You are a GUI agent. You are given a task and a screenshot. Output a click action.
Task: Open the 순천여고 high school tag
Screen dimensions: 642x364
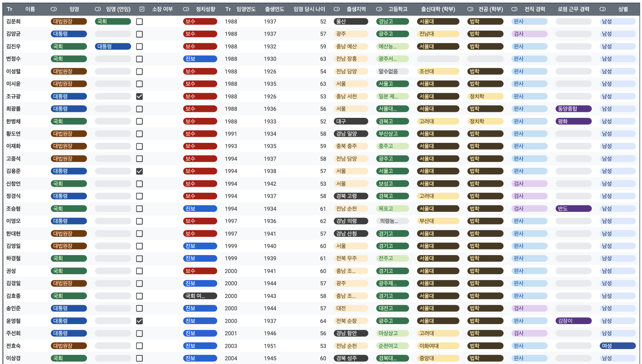point(392,346)
